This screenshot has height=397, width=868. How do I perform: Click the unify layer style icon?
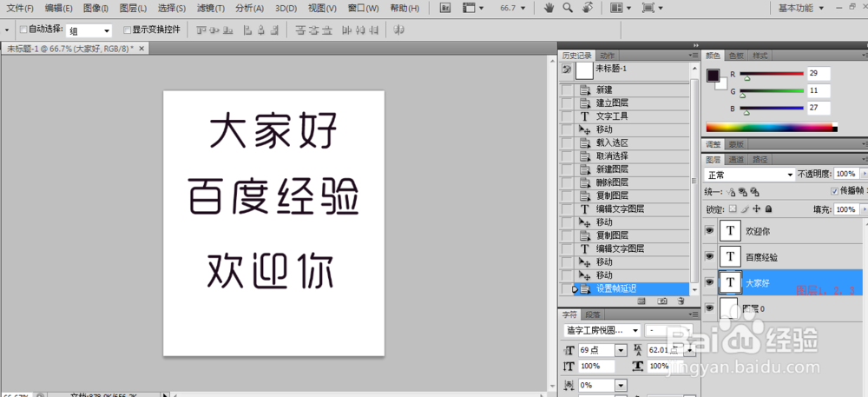coord(754,192)
